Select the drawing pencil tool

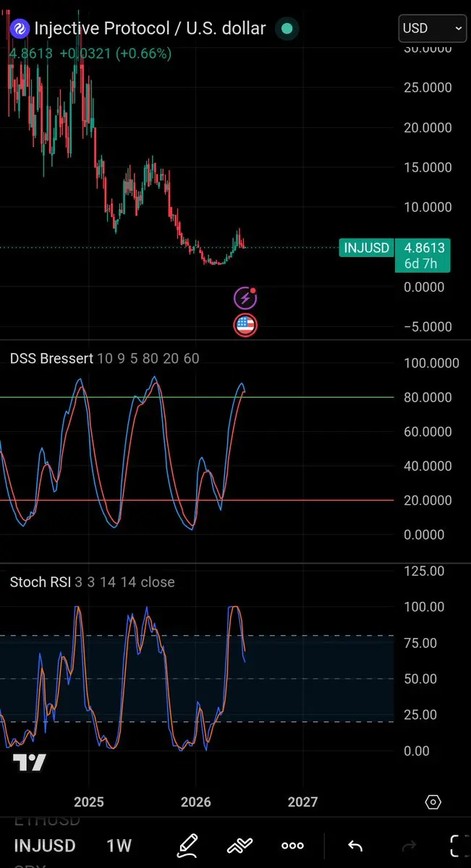[x=187, y=845]
